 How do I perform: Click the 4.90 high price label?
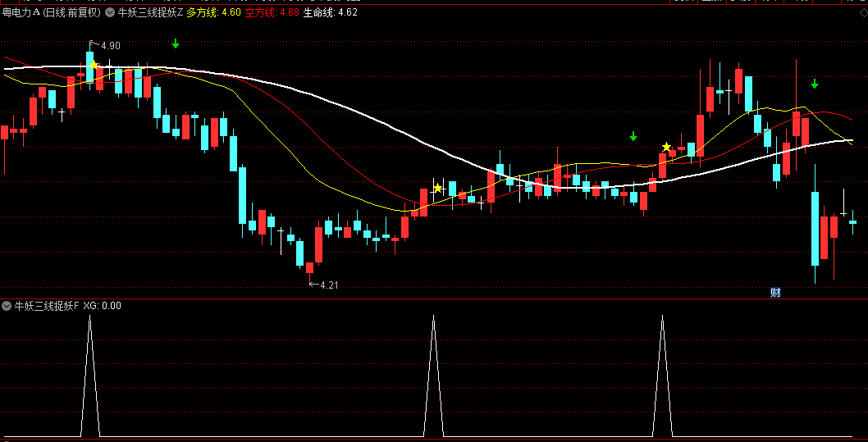click(110, 46)
